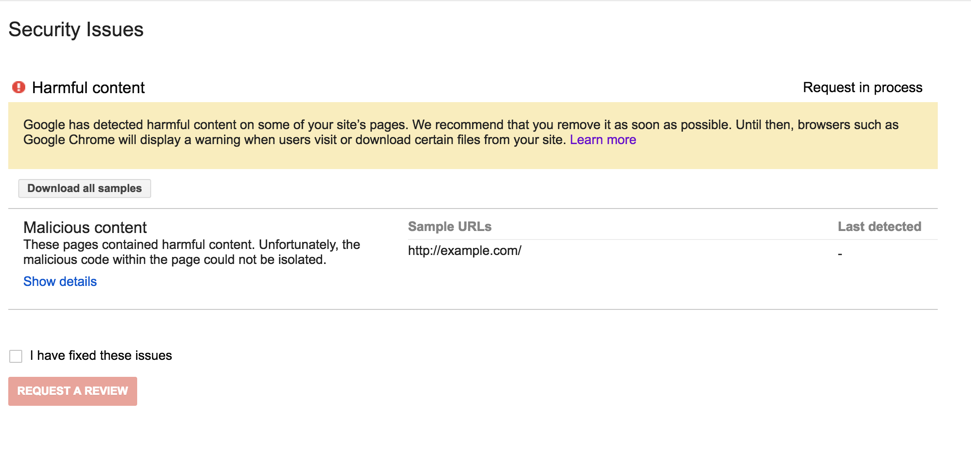971x454 pixels.
Task: Open the sample URL http://example.com/
Action: click(464, 251)
